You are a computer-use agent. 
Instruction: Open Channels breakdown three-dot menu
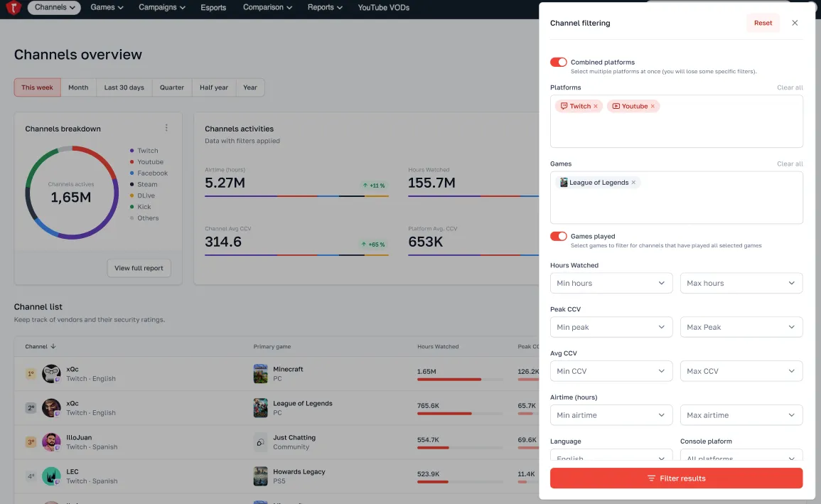(x=166, y=128)
